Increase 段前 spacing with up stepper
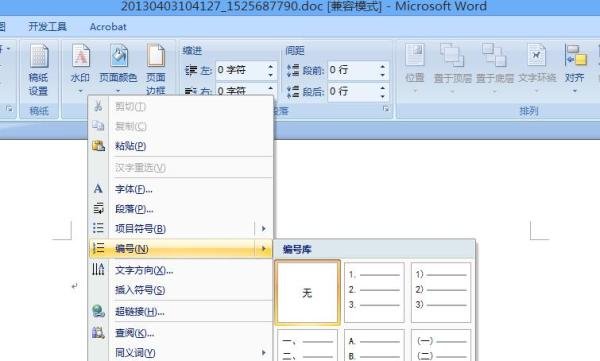600x361 pixels. (383, 66)
